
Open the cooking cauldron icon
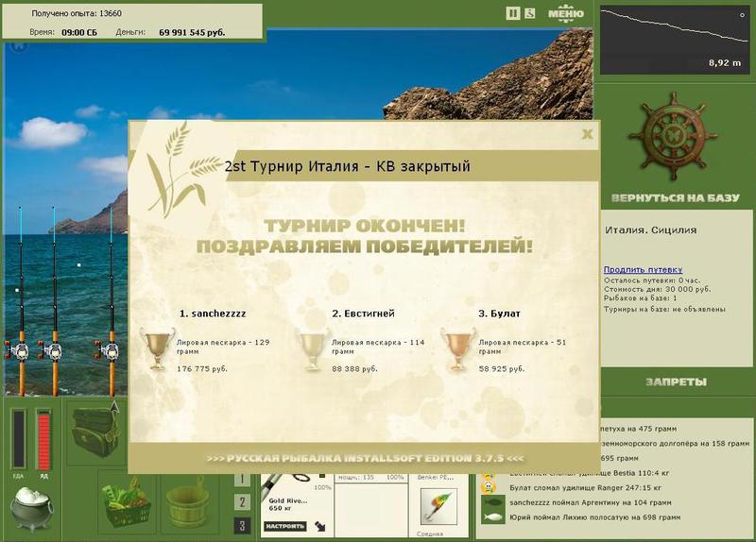click(31, 509)
